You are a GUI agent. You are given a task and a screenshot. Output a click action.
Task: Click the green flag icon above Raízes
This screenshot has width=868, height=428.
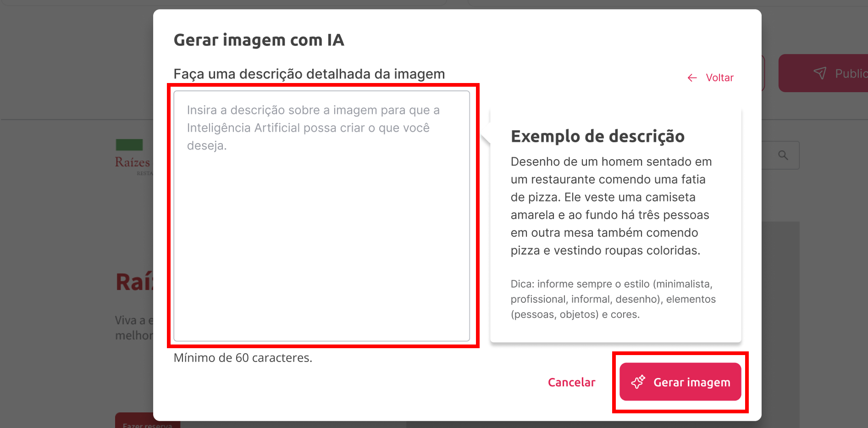(x=129, y=145)
